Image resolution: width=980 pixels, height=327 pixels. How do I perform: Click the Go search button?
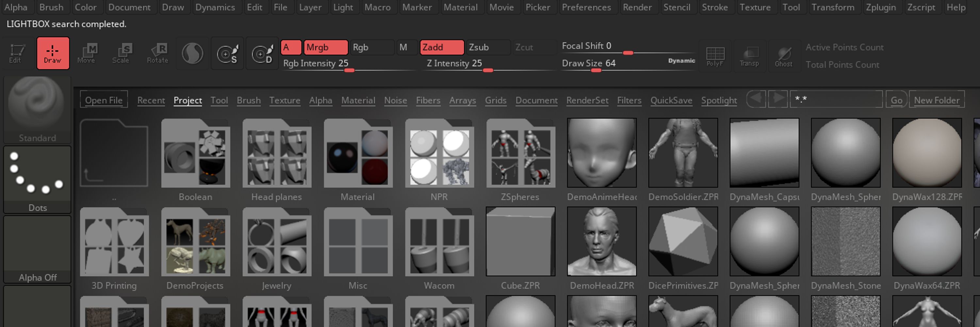tap(896, 99)
